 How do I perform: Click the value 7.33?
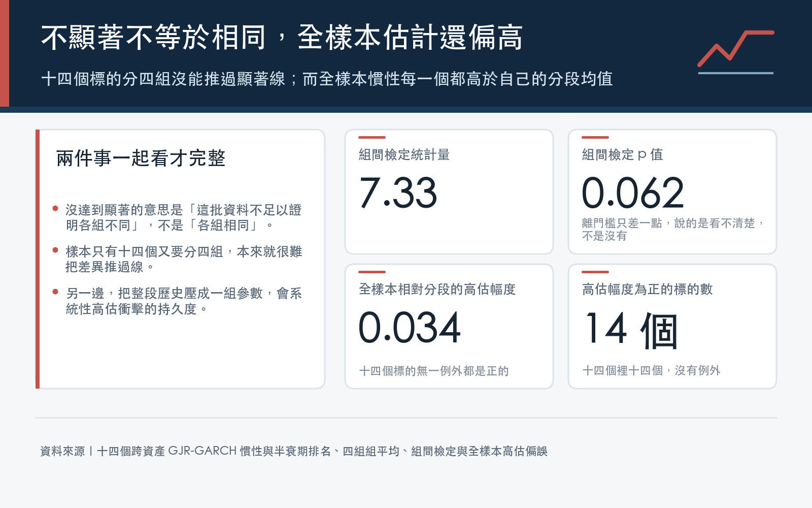coord(398,193)
